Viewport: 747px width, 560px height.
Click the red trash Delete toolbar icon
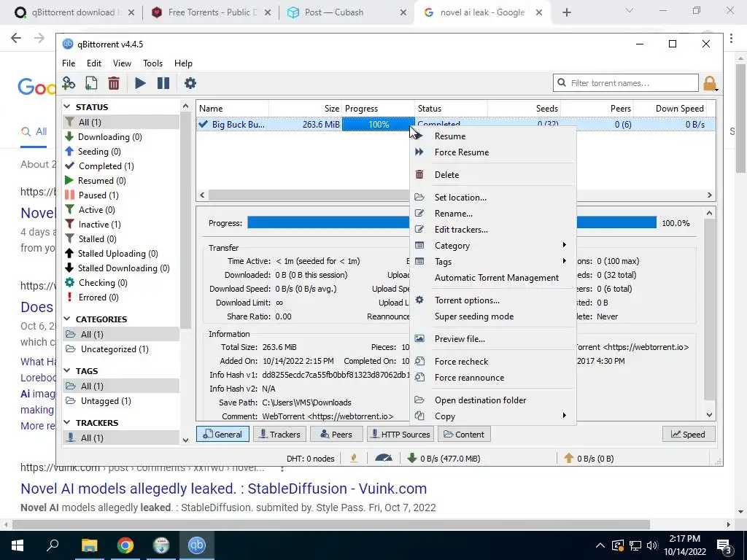[113, 83]
